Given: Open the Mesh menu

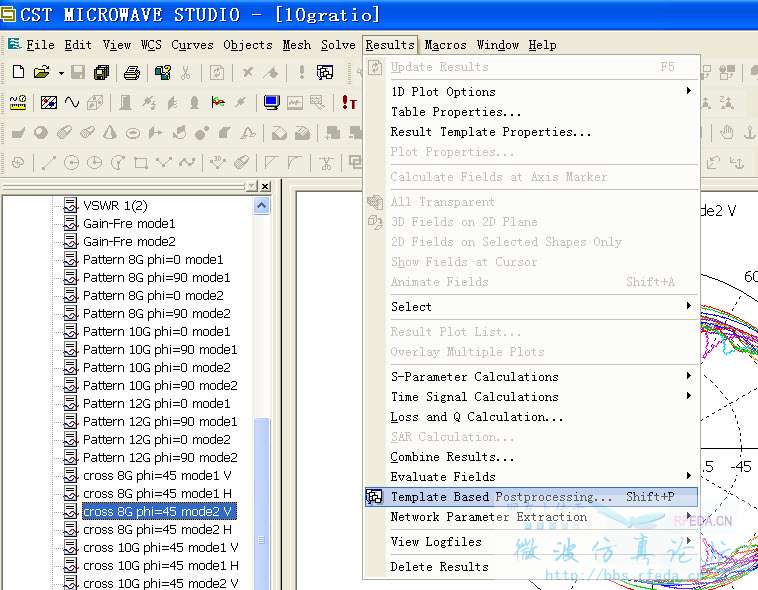Looking at the screenshot, I should [x=296, y=45].
